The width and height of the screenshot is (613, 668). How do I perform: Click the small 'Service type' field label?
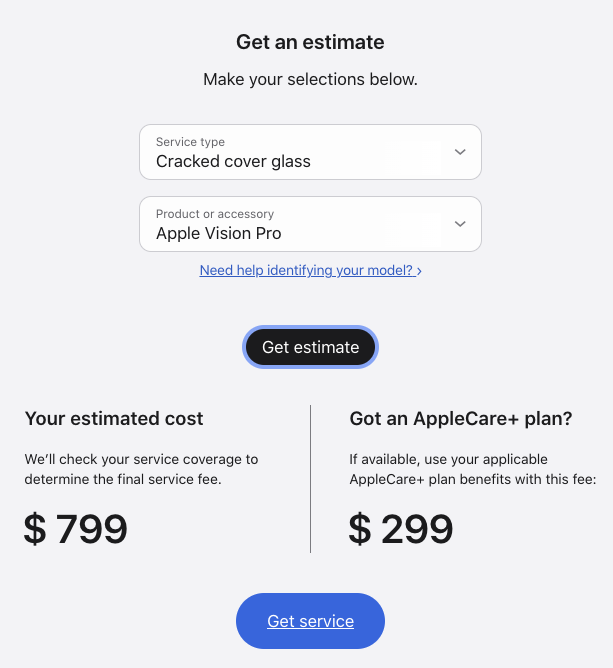coord(190,142)
